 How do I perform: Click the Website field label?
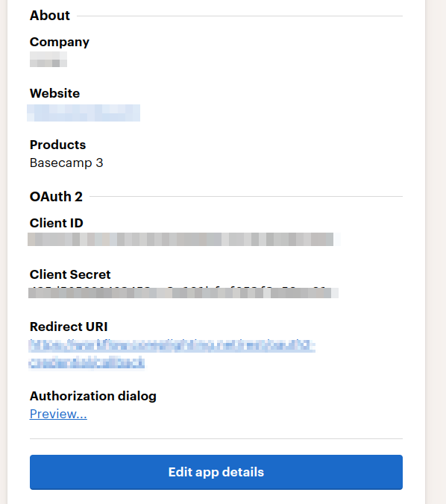54,93
